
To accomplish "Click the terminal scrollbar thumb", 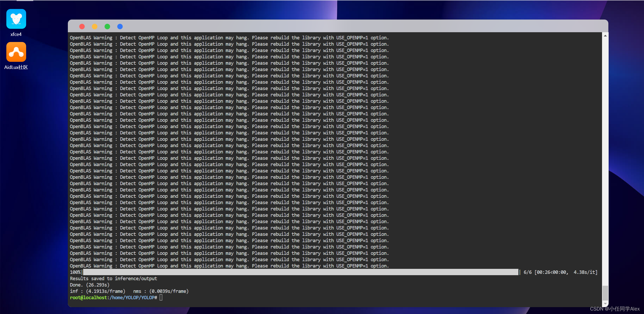I will [x=605, y=293].
